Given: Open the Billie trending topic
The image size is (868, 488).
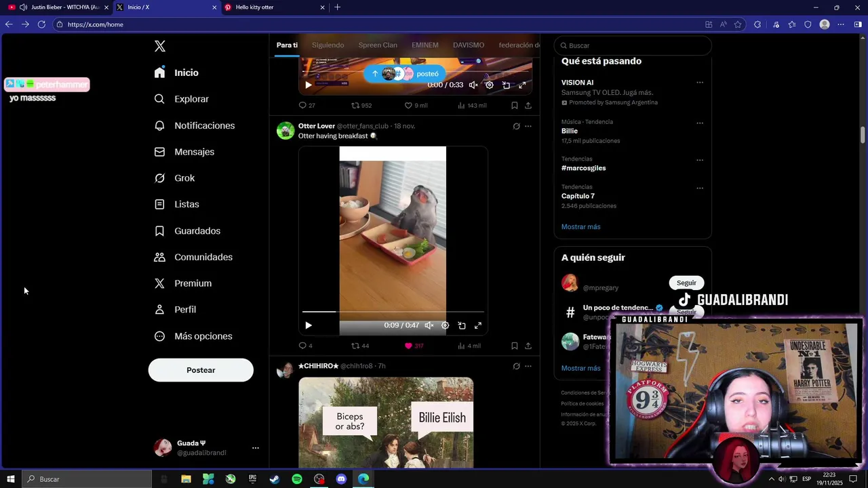Looking at the screenshot, I should click(570, 131).
